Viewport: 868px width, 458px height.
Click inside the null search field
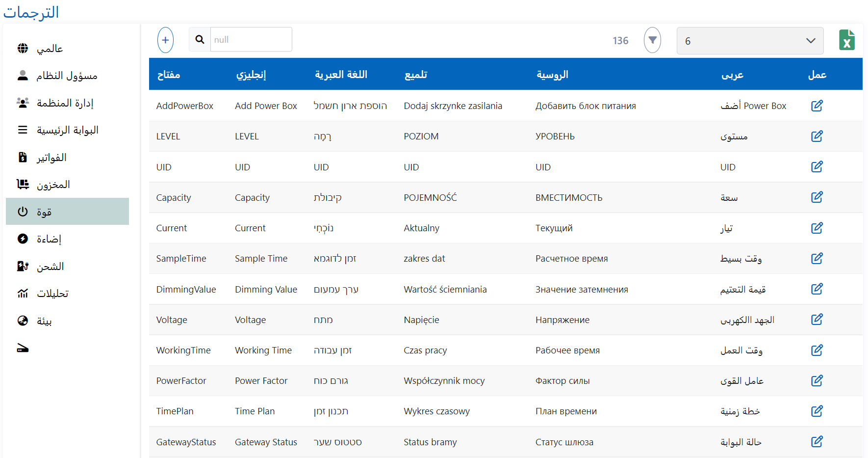tap(251, 39)
